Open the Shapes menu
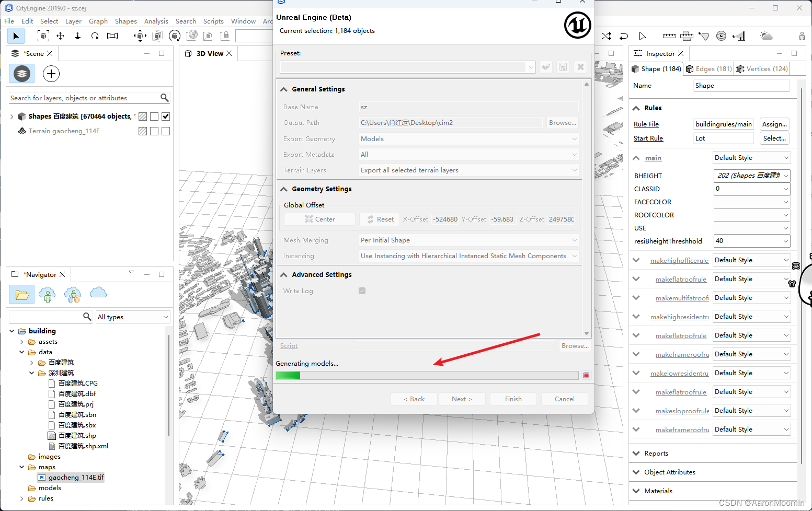The width and height of the screenshot is (812, 511). coord(126,21)
